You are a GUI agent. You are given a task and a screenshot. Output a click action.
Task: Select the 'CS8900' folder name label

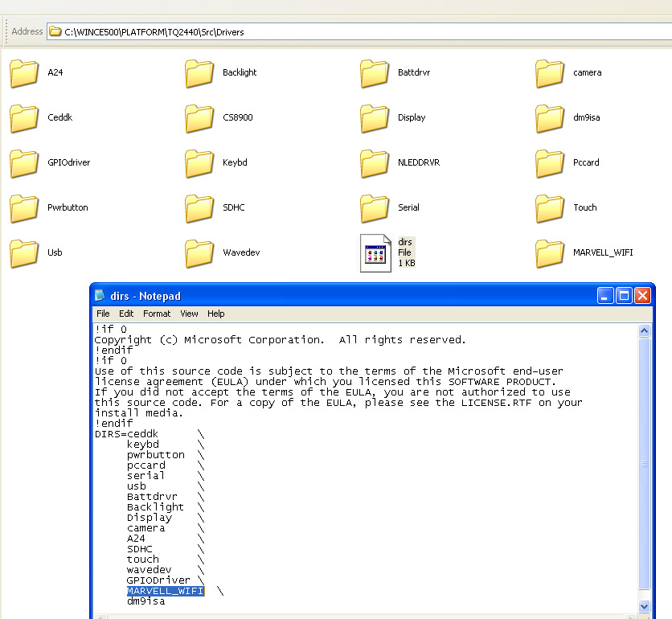(x=238, y=117)
